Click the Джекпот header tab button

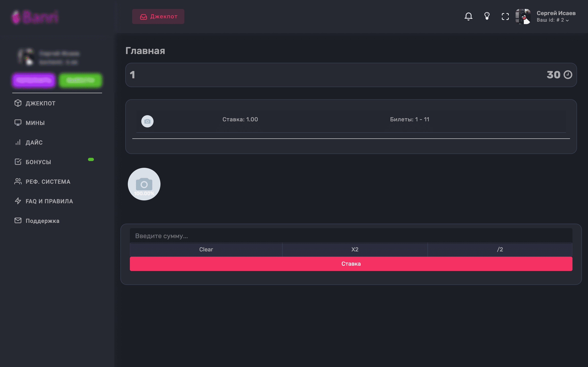click(x=158, y=17)
